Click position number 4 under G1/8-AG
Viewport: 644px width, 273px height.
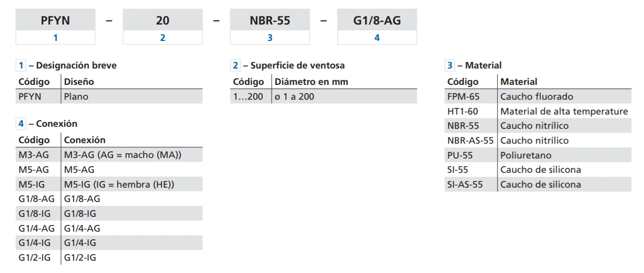377,37
